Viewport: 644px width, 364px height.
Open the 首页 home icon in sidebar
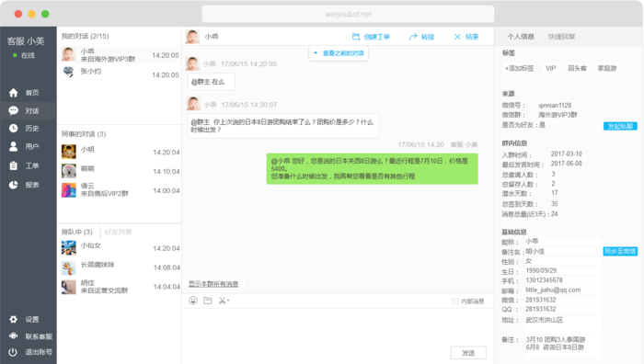pyautogui.click(x=14, y=93)
